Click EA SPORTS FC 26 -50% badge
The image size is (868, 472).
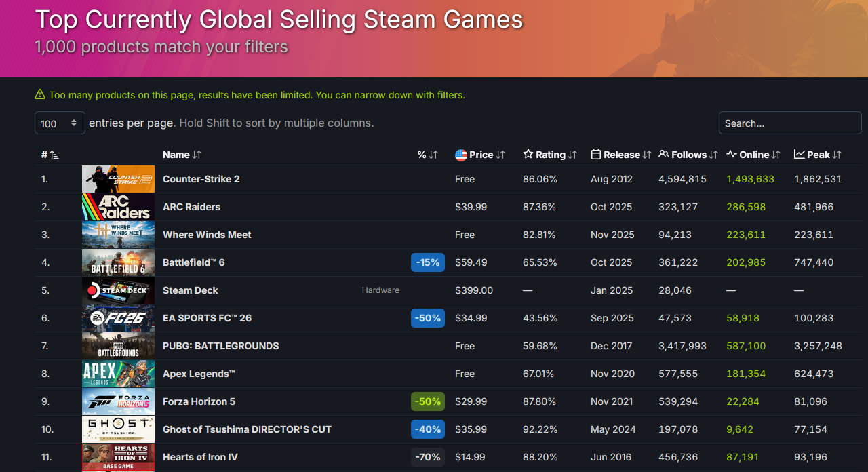(428, 318)
